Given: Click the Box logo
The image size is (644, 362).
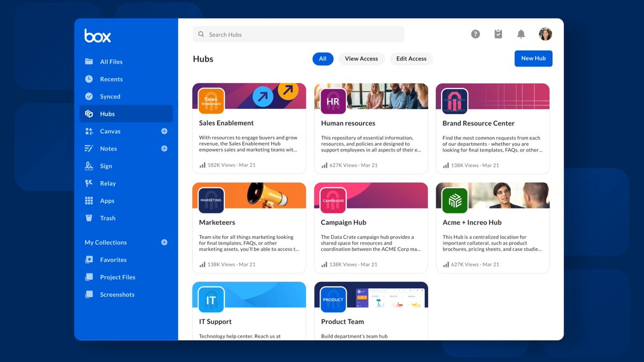Looking at the screenshot, I should [x=98, y=36].
